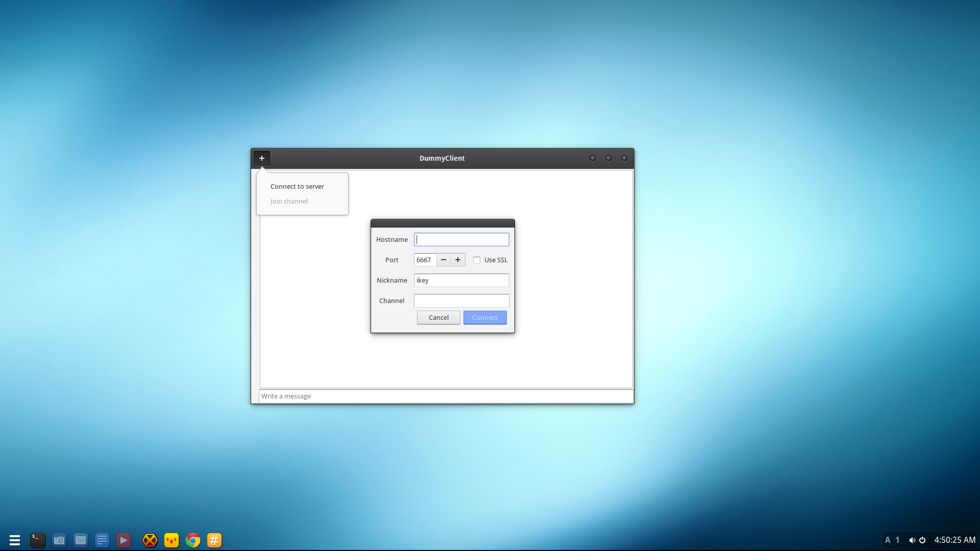Screen dimensions: 980x551
Task: Click the letter A tray indicator
Action: (888, 540)
